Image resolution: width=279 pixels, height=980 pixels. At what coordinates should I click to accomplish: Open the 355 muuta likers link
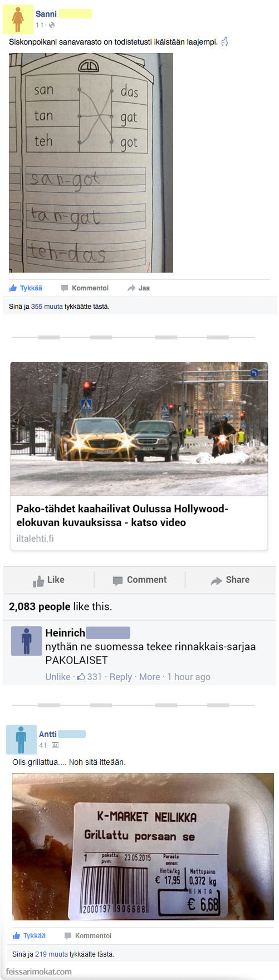[47, 307]
